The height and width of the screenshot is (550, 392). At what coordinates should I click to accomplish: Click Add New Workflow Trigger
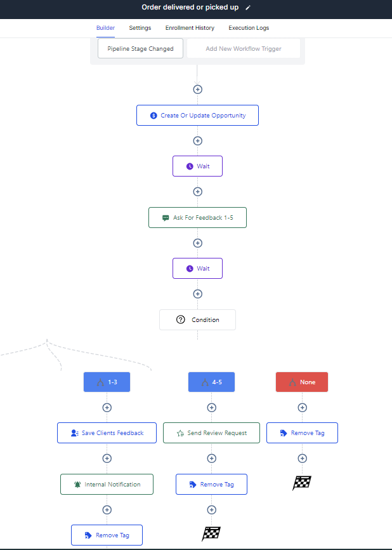[243, 48]
